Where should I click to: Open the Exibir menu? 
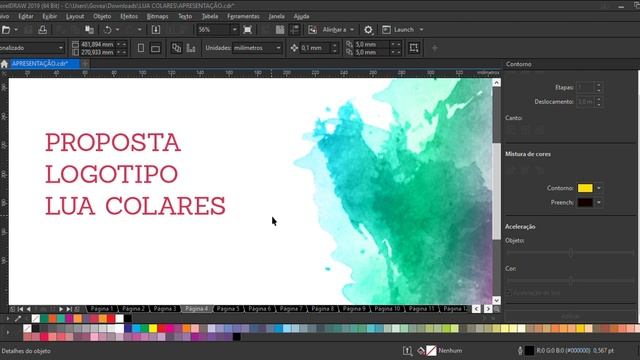pos(50,16)
